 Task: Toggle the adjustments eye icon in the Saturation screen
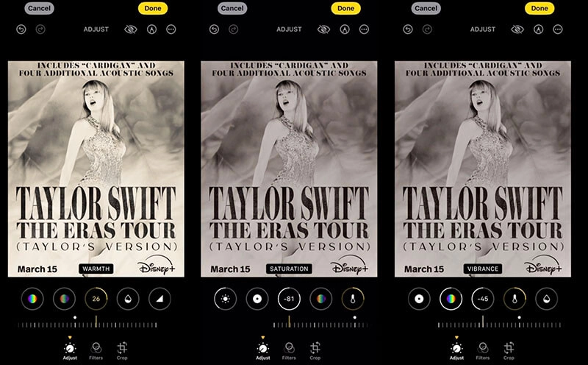(x=323, y=29)
